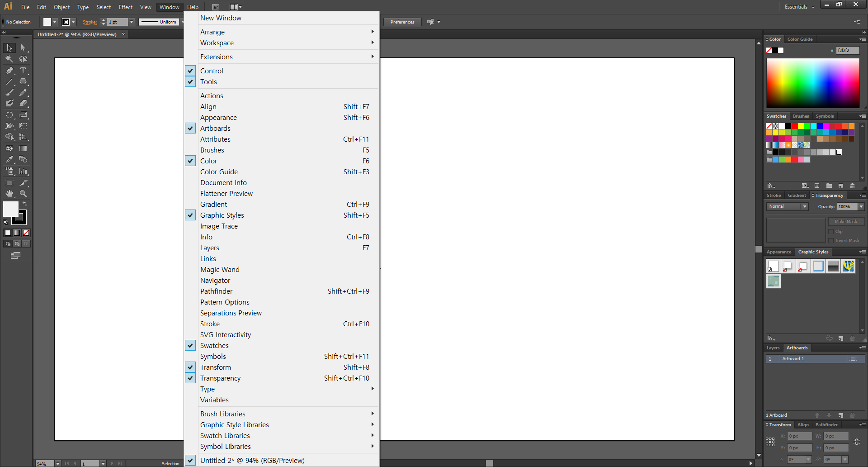Expand the Extensions submenu
This screenshot has height=467, width=868.
(x=281, y=57)
